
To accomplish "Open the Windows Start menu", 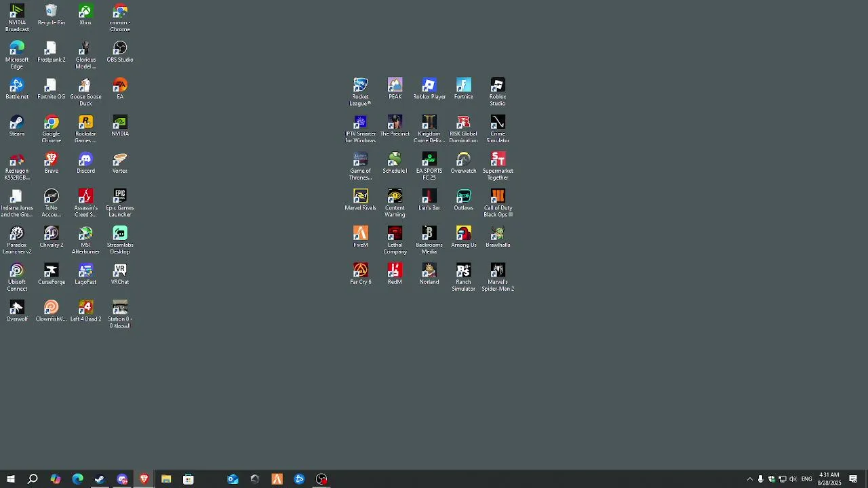I will pos(11,479).
